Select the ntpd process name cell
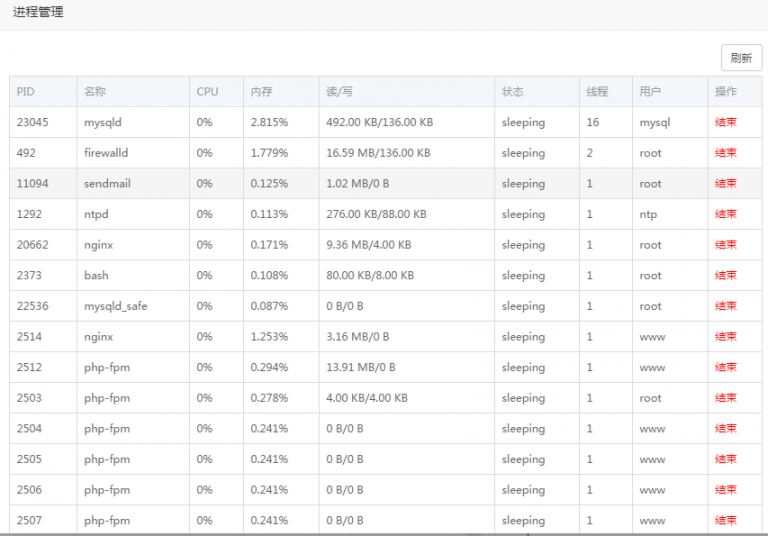Image resolution: width=768 pixels, height=536 pixels. pos(133,214)
